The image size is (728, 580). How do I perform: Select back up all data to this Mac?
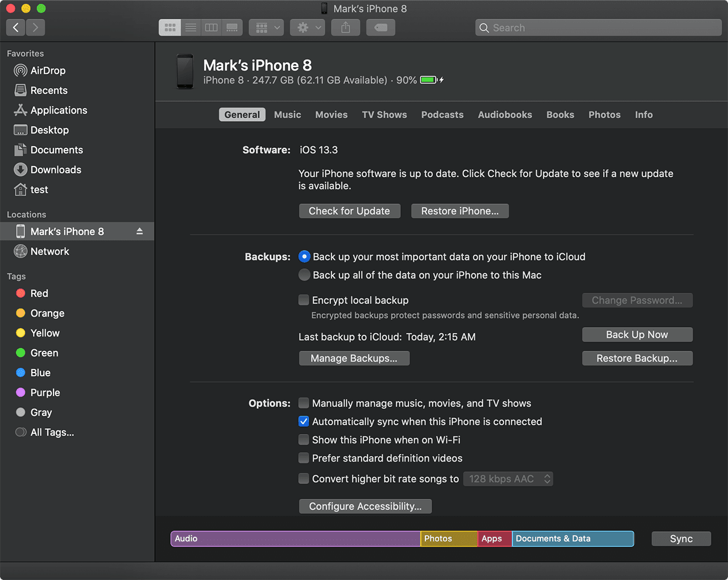305,275
